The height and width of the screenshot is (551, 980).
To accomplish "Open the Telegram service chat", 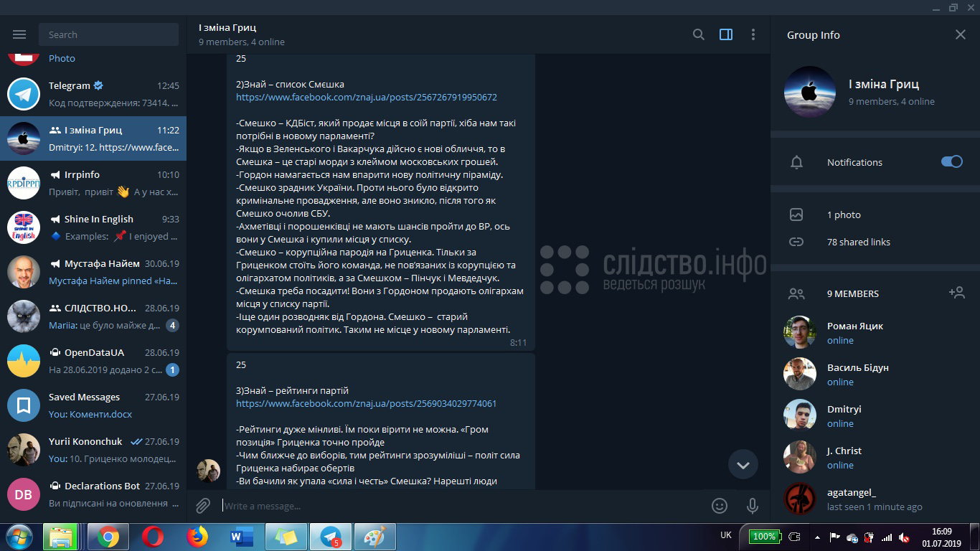I will coord(93,94).
